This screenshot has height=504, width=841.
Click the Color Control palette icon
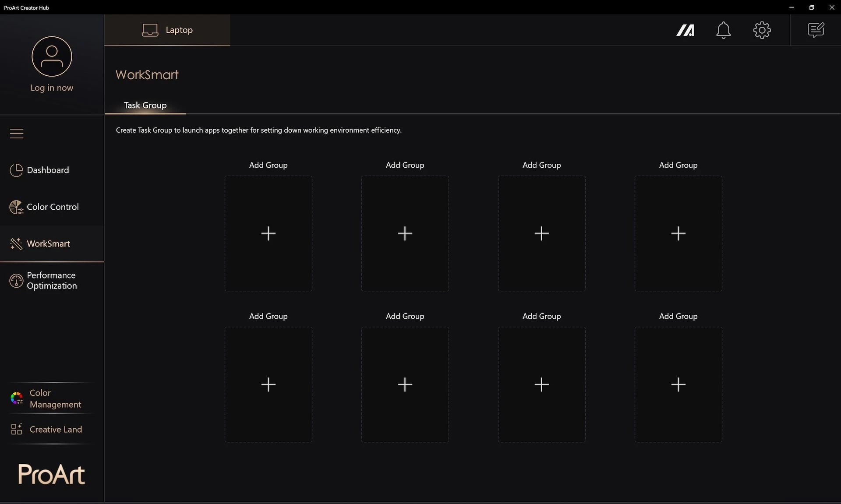coord(16,207)
